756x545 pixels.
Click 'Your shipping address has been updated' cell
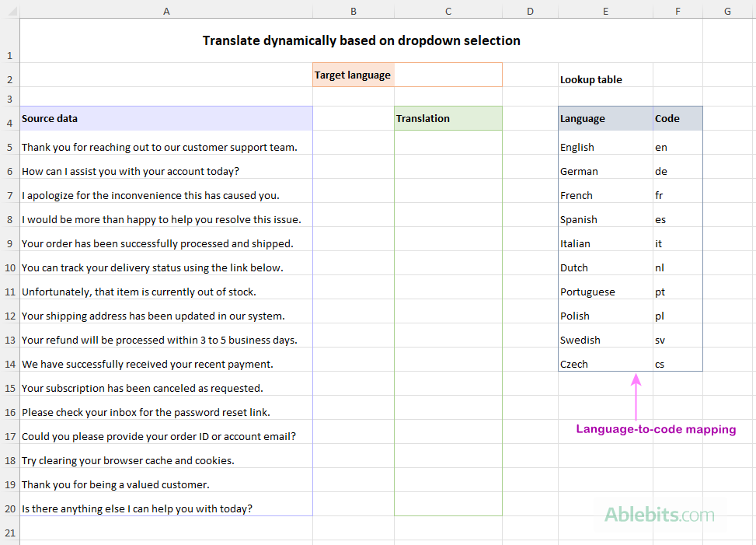[166, 312]
